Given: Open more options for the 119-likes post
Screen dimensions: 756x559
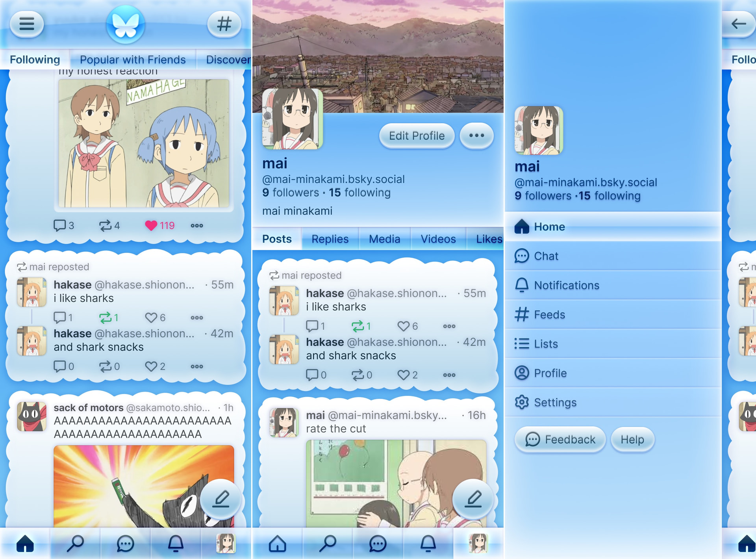Looking at the screenshot, I should pos(197,225).
